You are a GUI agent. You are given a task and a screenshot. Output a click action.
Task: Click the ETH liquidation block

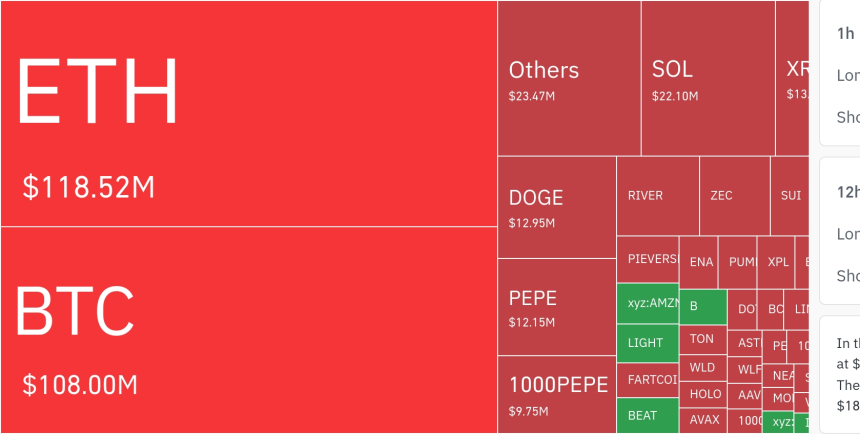coord(248,113)
